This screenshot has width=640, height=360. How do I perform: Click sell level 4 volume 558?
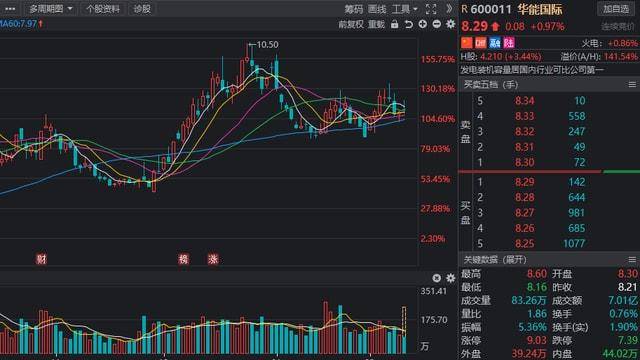(x=577, y=116)
